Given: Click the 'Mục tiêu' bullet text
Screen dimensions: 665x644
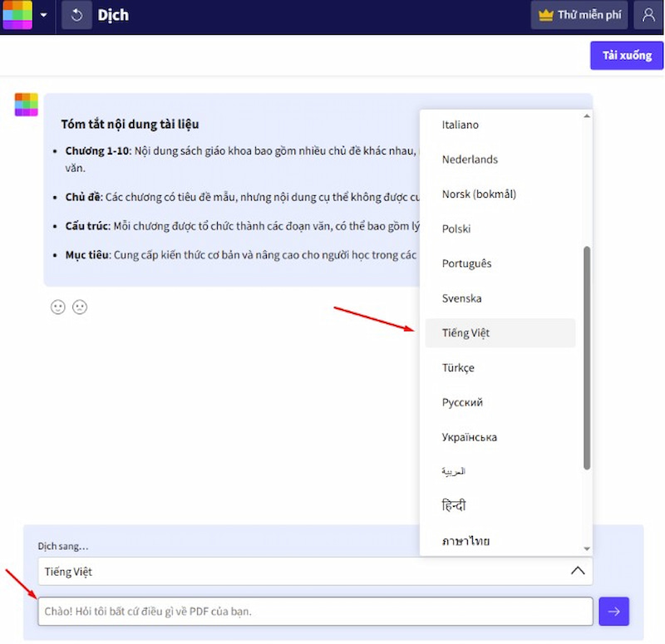Looking at the screenshot, I should 87,255.
